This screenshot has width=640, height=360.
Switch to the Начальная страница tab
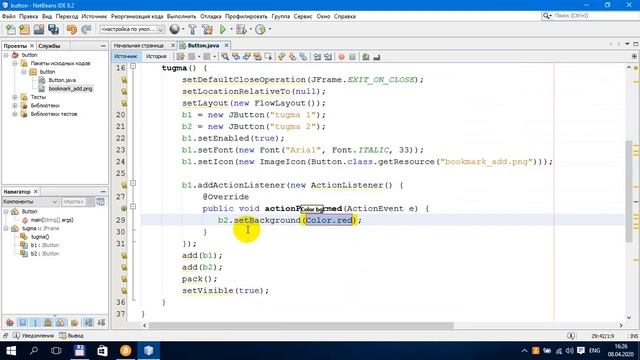139,45
